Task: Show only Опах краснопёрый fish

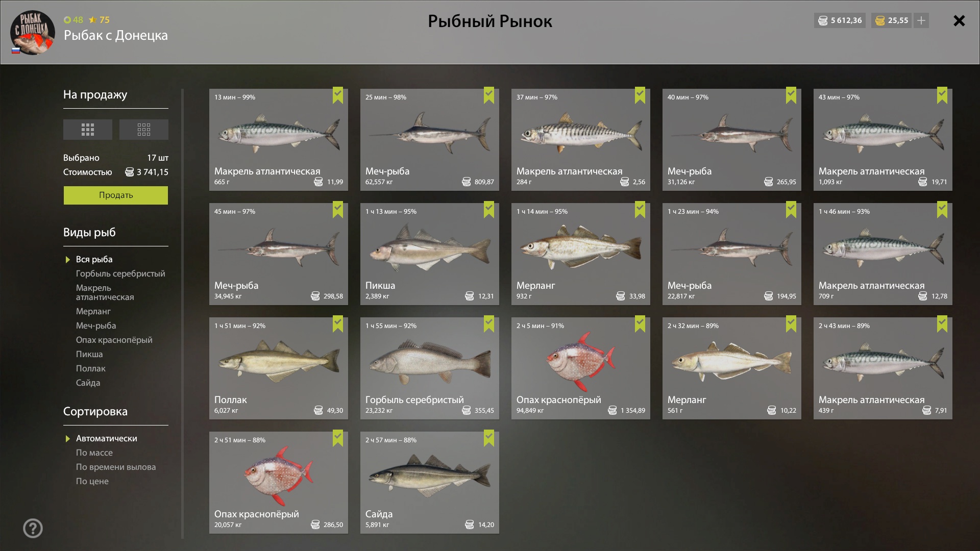Action: tap(114, 340)
